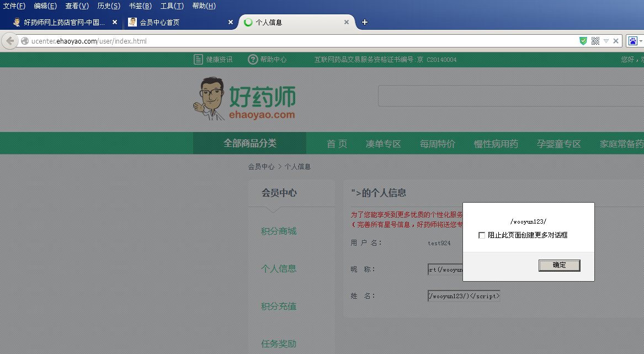Go to 首页 in navigation bar
This screenshot has height=354, width=644.
click(337, 144)
